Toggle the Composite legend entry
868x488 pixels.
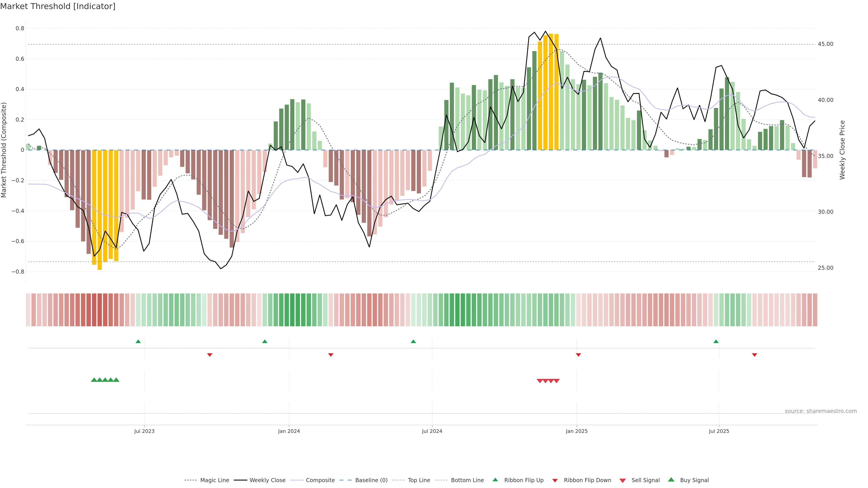pyautogui.click(x=320, y=480)
